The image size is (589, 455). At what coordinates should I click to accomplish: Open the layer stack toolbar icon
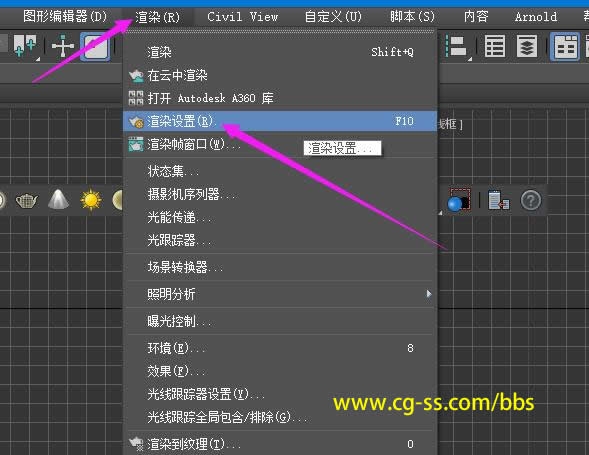tap(527, 46)
